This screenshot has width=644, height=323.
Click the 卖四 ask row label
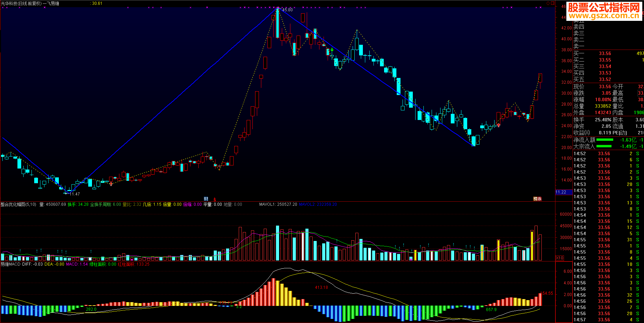pyautogui.click(x=579, y=27)
